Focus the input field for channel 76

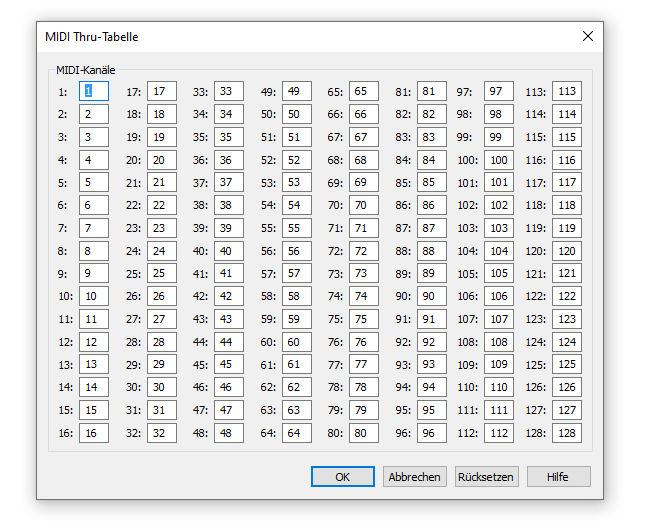(x=364, y=342)
